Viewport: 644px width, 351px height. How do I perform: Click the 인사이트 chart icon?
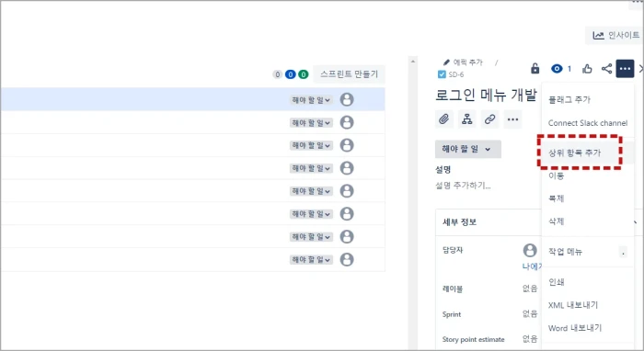coord(598,35)
